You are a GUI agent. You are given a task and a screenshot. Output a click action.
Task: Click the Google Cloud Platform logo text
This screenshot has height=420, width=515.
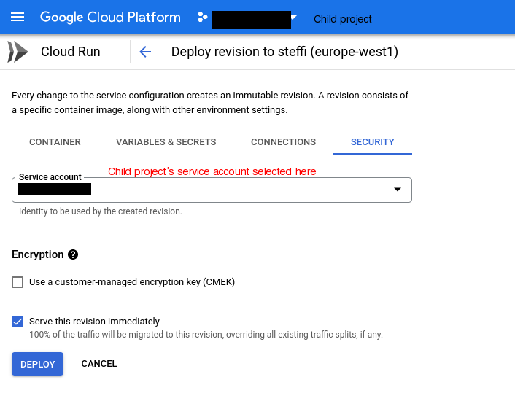tap(110, 17)
